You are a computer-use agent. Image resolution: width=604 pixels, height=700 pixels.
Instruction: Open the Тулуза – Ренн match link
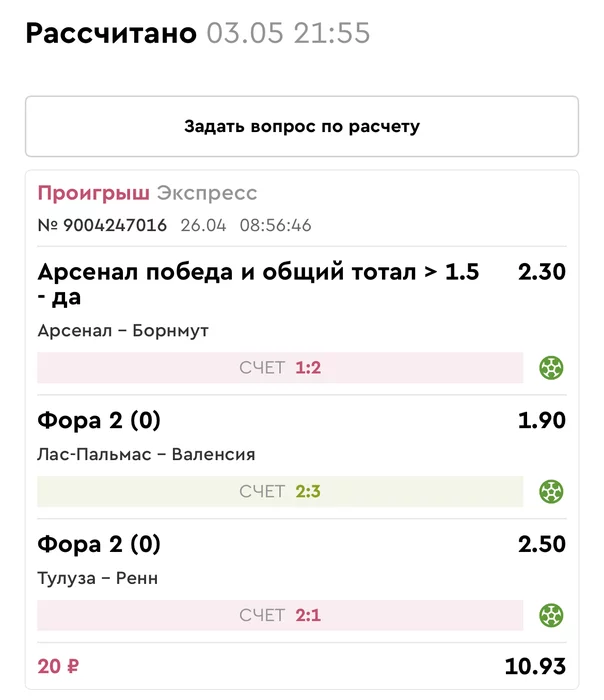click(98, 578)
